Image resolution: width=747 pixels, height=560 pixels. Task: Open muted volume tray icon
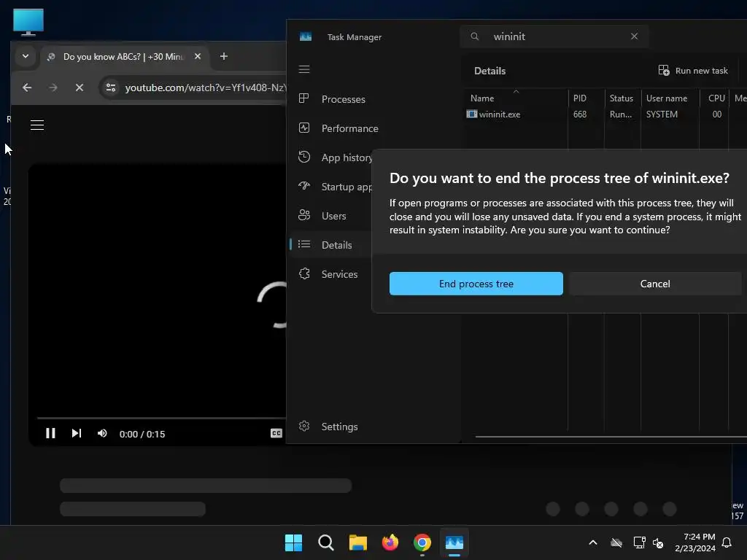pyautogui.click(x=659, y=542)
